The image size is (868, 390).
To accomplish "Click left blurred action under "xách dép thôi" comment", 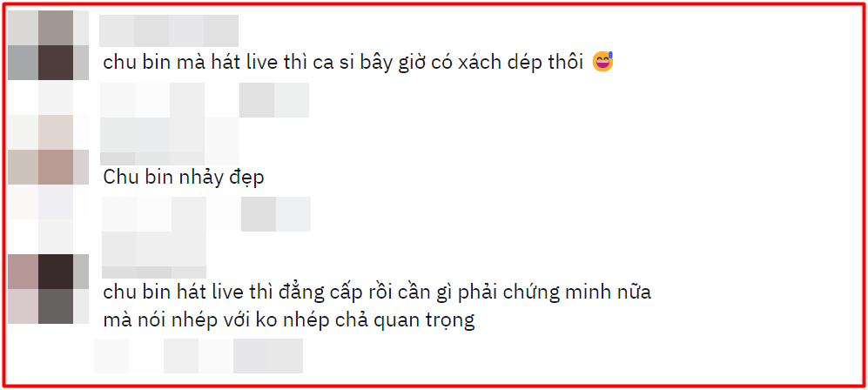I will click(x=152, y=100).
